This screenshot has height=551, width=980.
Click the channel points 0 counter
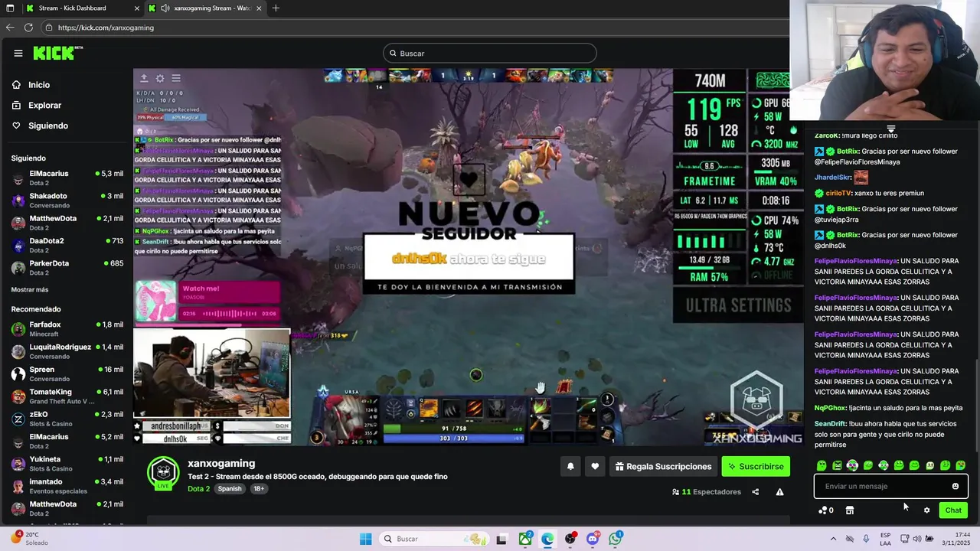pyautogui.click(x=826, y=510)
